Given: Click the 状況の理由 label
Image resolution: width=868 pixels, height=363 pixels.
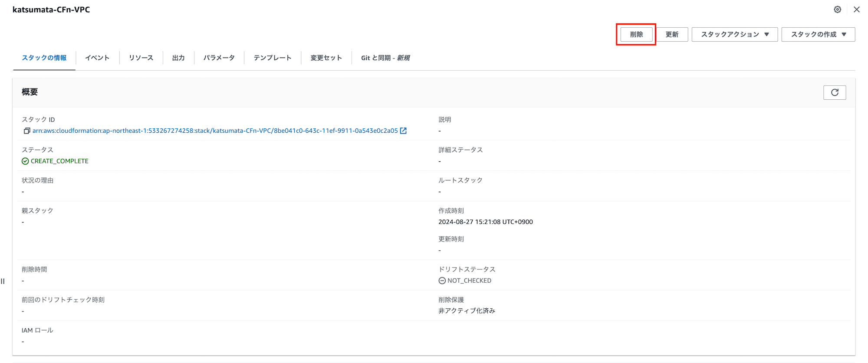Looking at the screenshot, I should pos(37,180).
